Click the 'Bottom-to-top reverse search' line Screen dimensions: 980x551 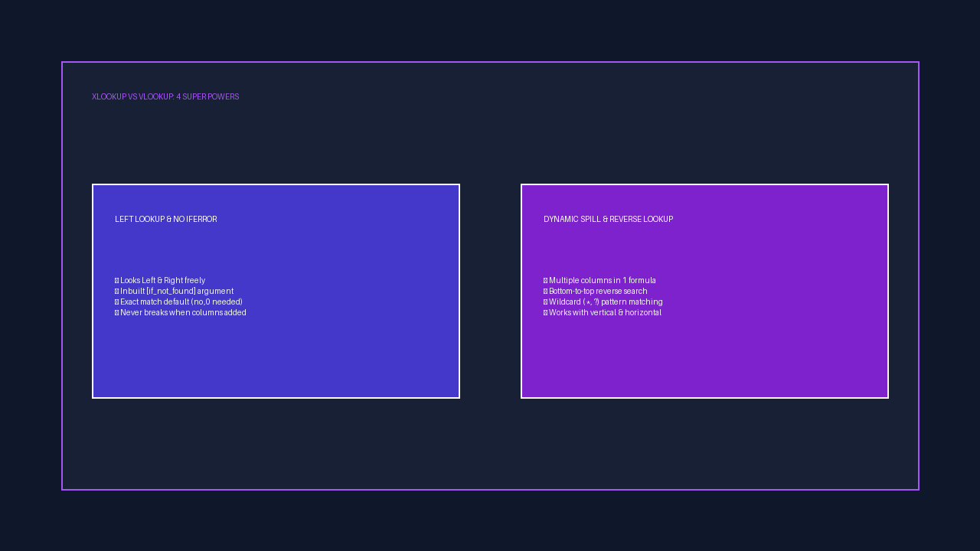598,292
